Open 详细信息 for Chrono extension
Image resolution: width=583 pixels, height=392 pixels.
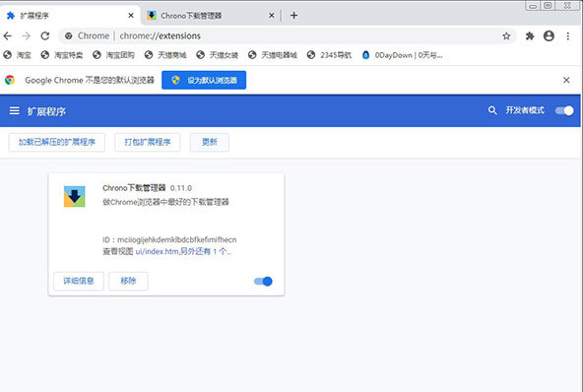(79, 281)
